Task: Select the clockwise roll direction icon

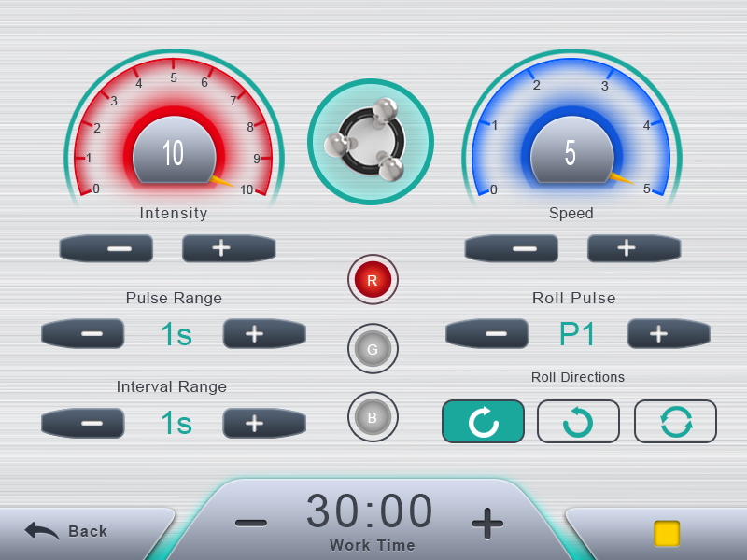Action: coord(483,422)
